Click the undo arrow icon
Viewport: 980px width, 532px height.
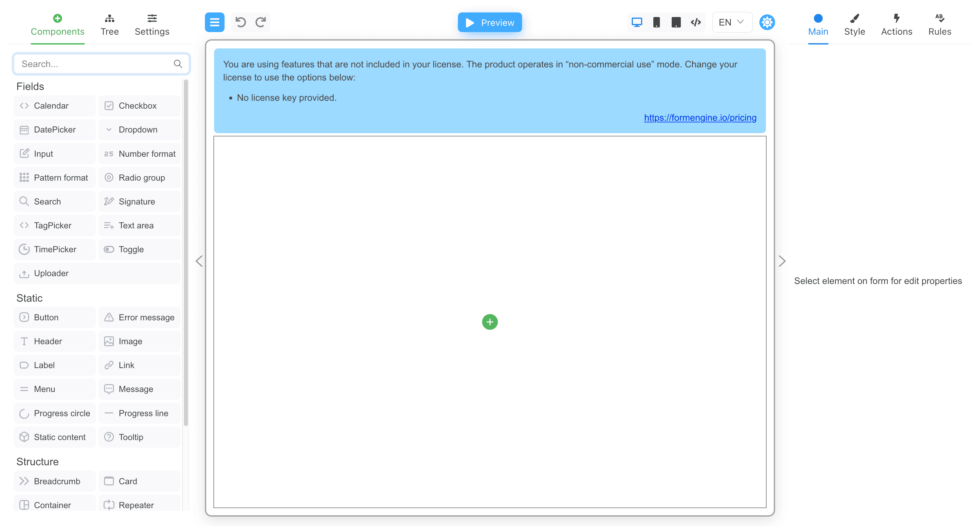click(x=241, y=22)
